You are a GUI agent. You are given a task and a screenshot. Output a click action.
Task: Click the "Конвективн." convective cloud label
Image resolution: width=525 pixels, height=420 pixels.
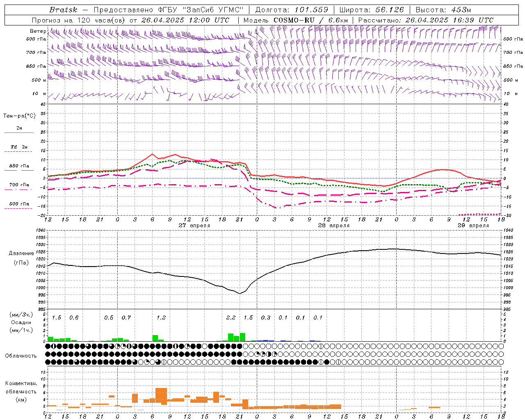click(x=21, y=383)
